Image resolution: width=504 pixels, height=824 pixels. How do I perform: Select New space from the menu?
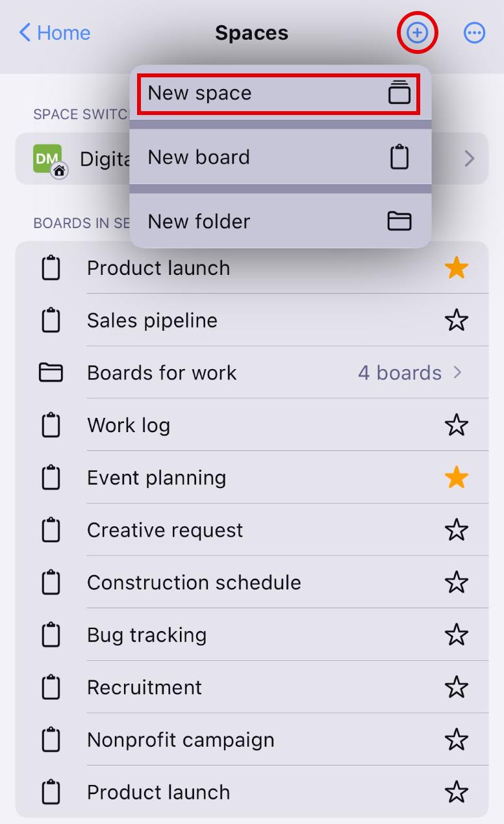(278, 94)
